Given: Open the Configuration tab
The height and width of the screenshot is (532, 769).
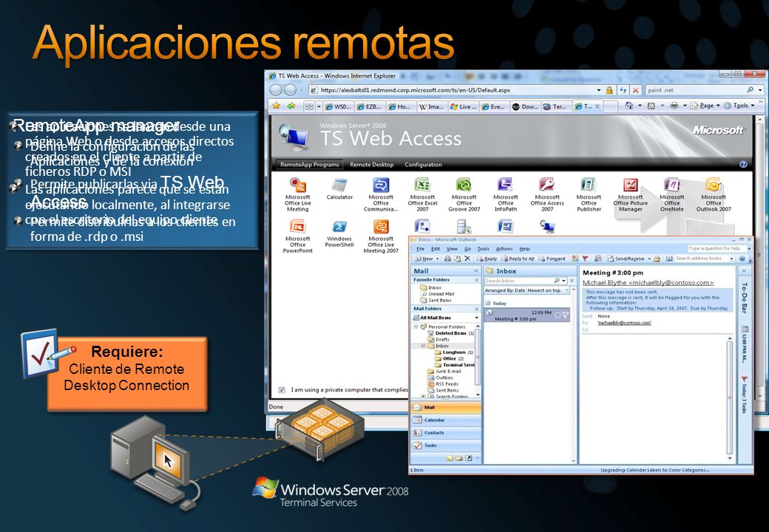Looking at the screenshot, I should [423, 165].
